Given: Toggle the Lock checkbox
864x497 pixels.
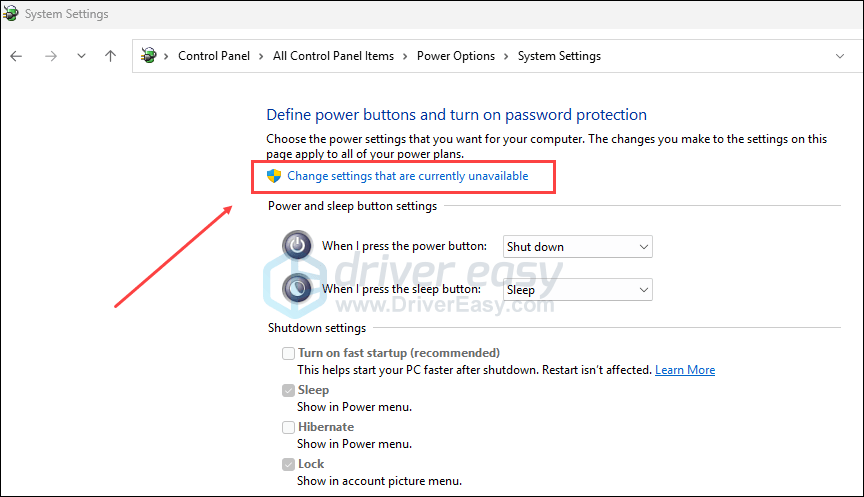Looking at the screenshot, I should coord(289,464).
